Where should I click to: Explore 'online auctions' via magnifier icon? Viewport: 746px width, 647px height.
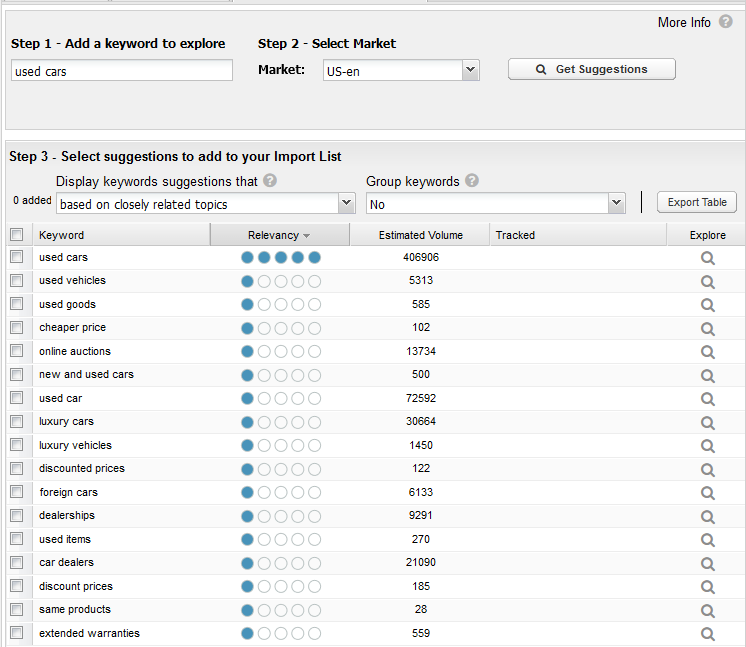click(707, 352)
